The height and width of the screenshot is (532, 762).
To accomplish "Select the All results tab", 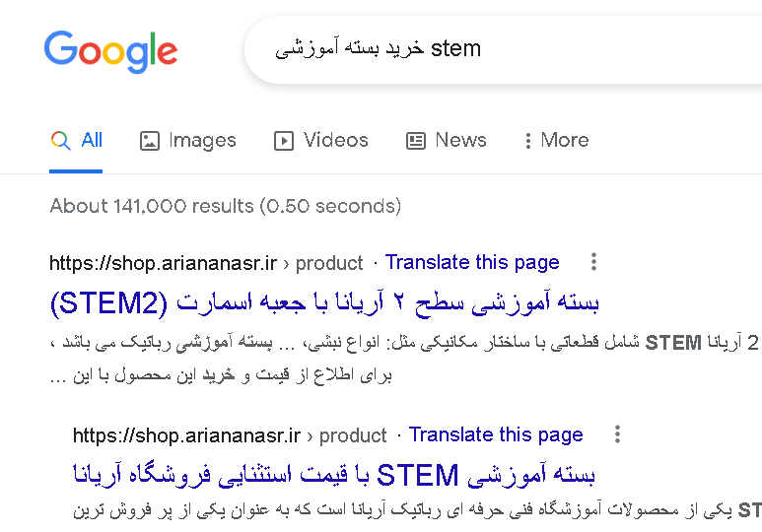I will click(92, 140).
